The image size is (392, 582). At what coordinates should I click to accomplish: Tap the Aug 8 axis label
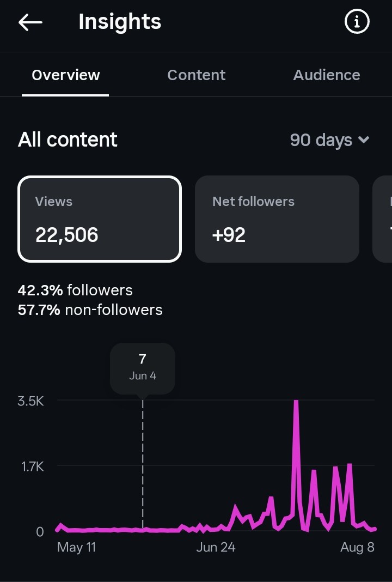[x=357, y=548]
